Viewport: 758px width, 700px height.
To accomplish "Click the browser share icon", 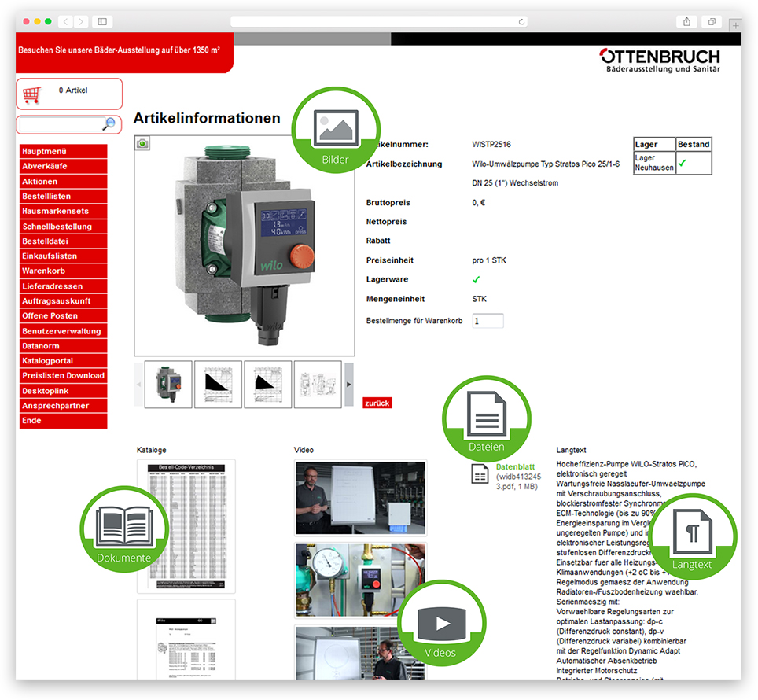I will click(x=686, y=21).
